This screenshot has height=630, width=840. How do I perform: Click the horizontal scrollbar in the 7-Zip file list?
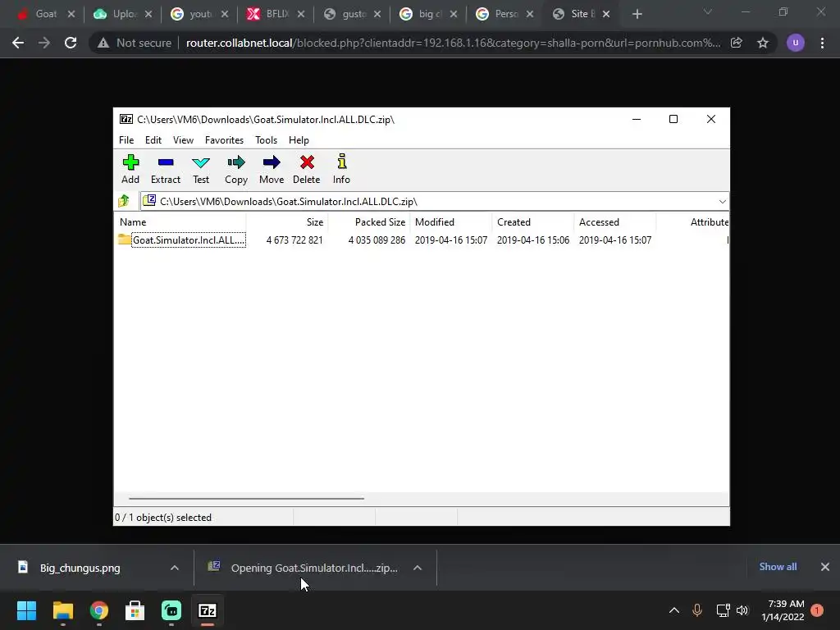(x=246, y=498)
